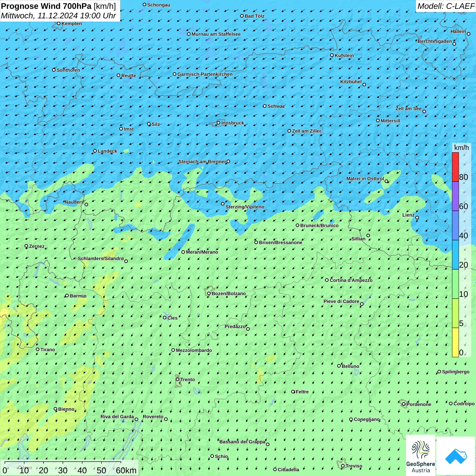Click the GeoSphere Austria logo

click(x=421, y=456)
